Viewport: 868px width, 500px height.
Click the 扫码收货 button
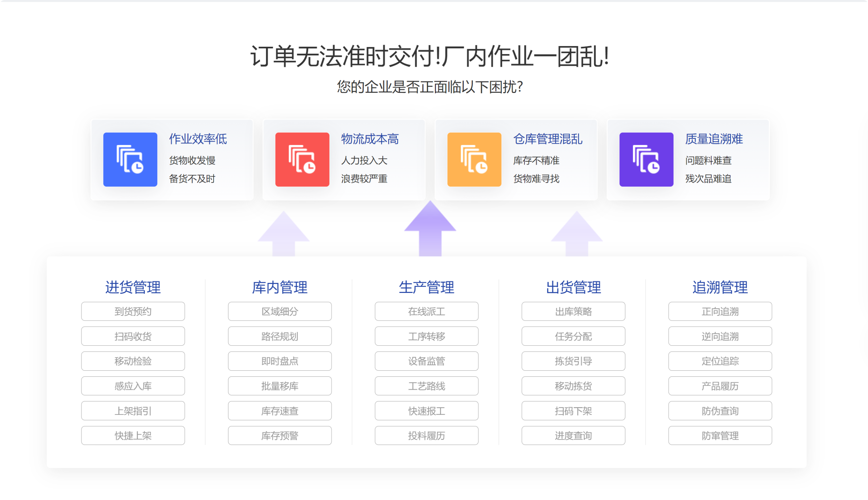coord(133,336)
